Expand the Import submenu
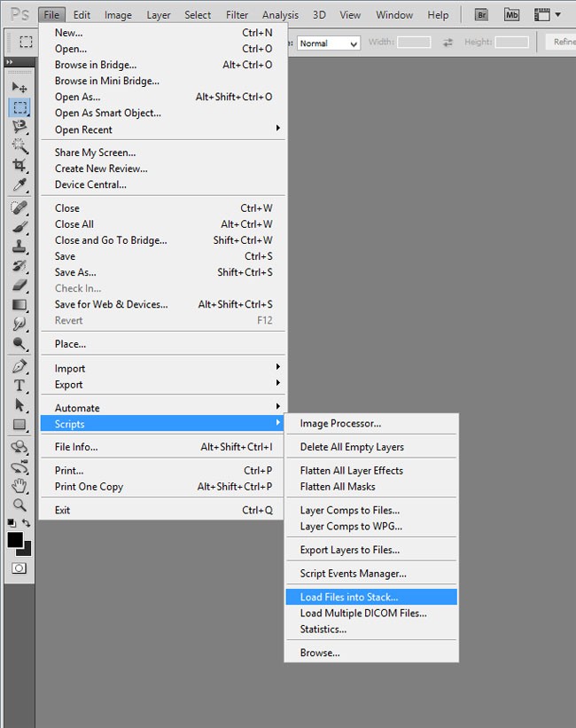 point(162,368)
